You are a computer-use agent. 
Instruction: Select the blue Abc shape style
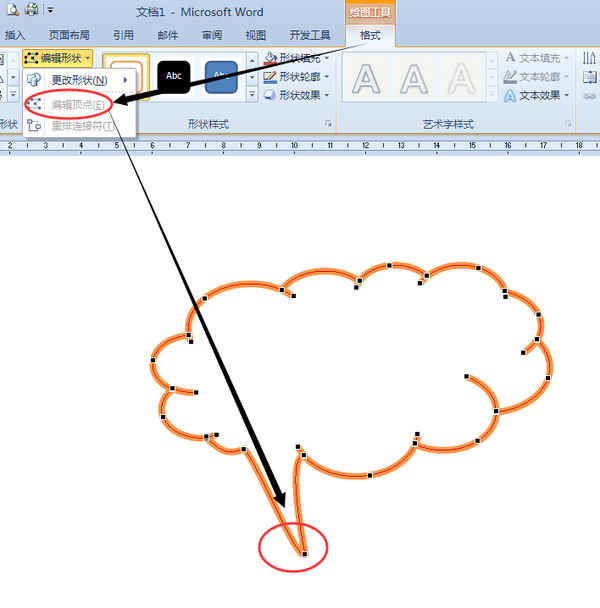(x=221, y=77)
